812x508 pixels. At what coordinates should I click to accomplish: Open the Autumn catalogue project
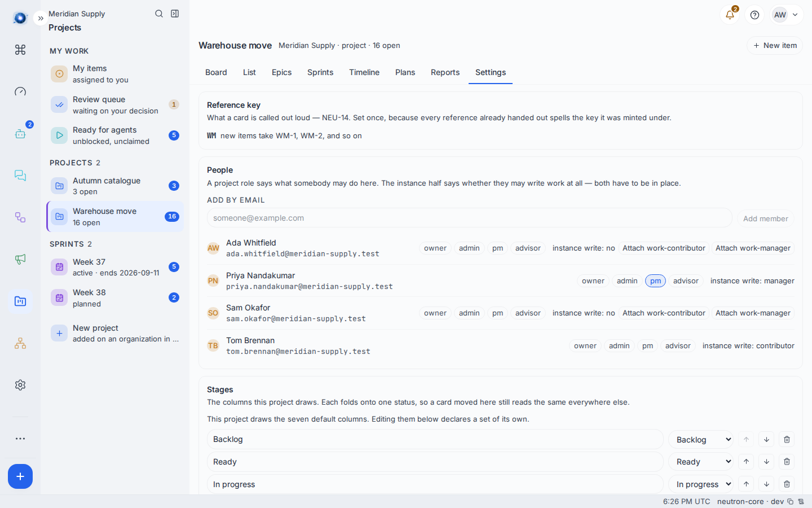tap(115, 186)
